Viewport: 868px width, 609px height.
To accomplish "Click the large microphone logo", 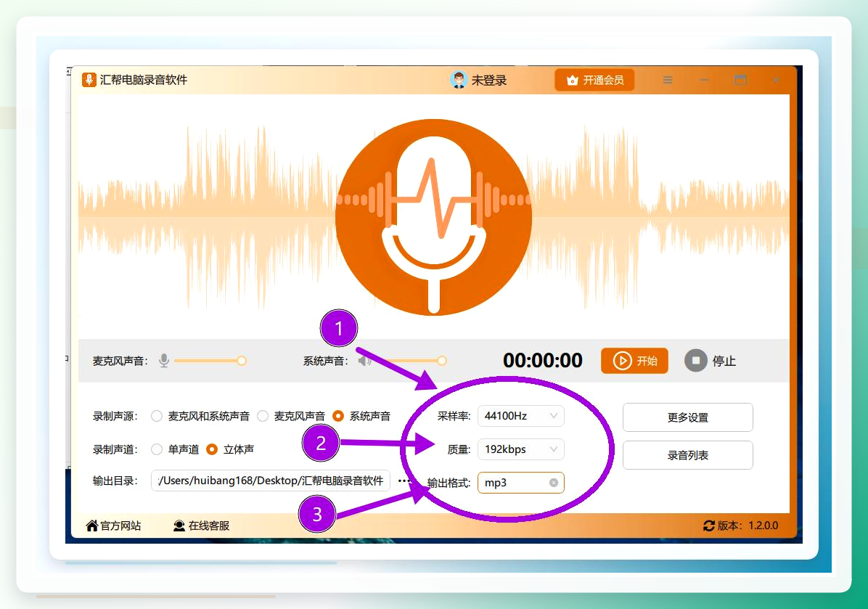I will (434, 218).
